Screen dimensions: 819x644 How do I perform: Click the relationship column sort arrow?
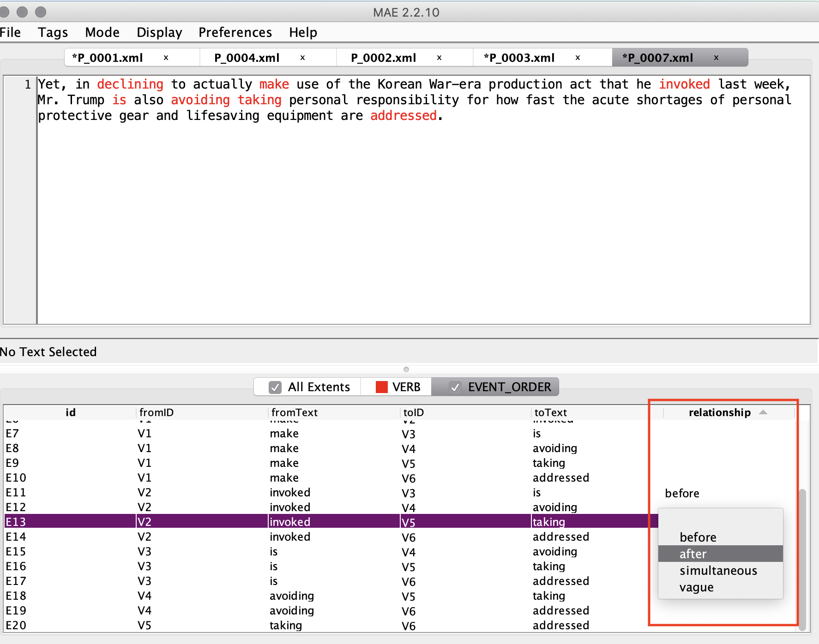(x=763, y=412)
